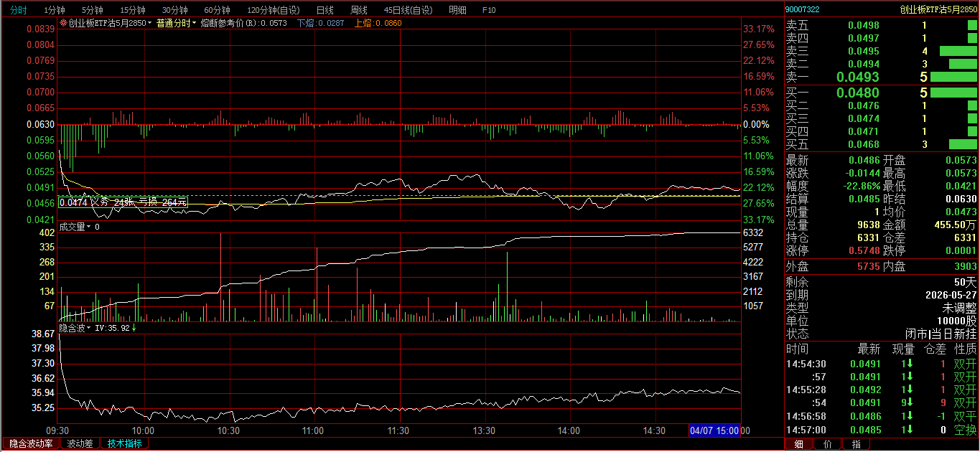Click the red diamond icon beside the contract name
980x452 pixels.
[63, 23]
